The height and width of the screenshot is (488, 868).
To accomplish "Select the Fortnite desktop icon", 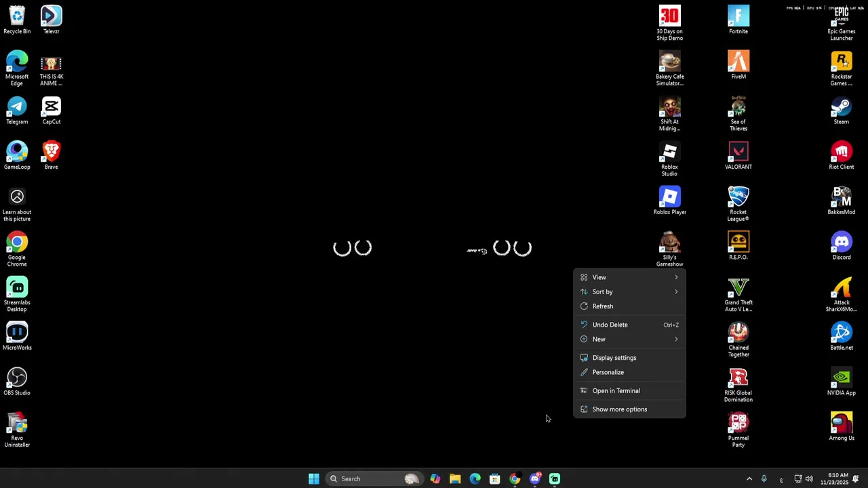I will pyautogui.click(x=738, y=20).
